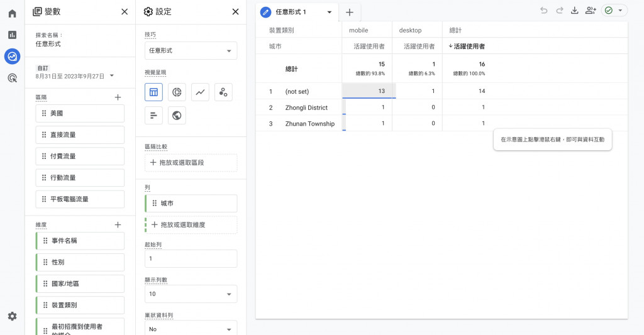This screenshot has width=644, height=335.
Task: Click Zhongli District row label
Action: pyautogui.click(x=306, y=107)
